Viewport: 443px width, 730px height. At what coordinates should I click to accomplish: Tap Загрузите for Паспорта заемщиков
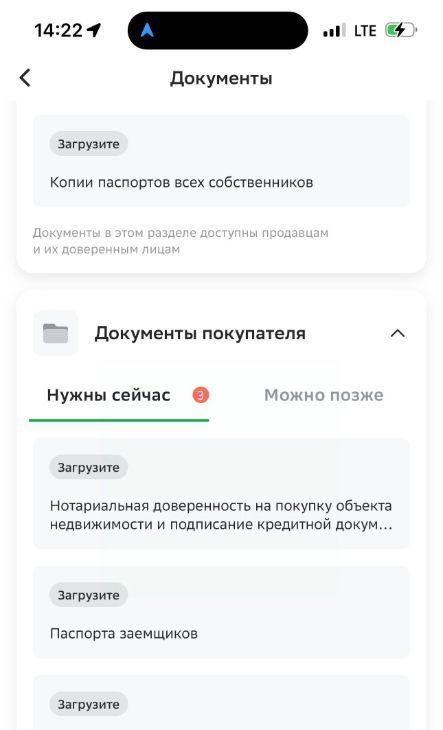(88, 595)
